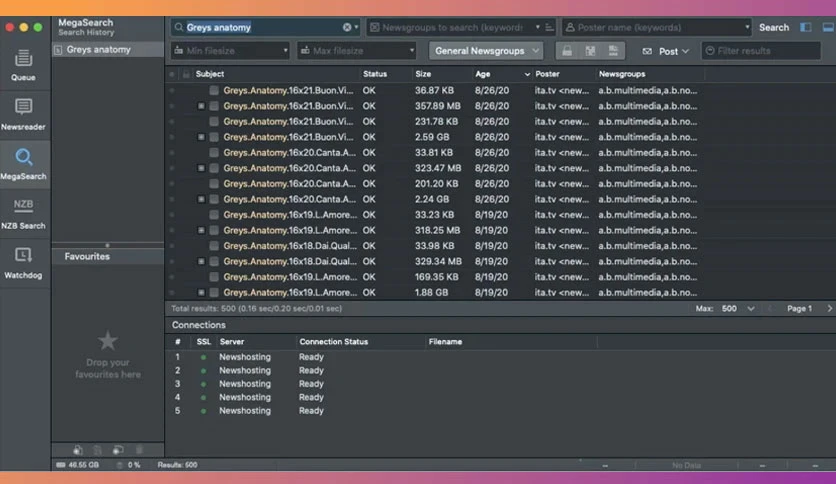The width and height of the screenshot is (836, 484).
Task: Expand the 318.25 MB result row
Action: click(201, 230)
